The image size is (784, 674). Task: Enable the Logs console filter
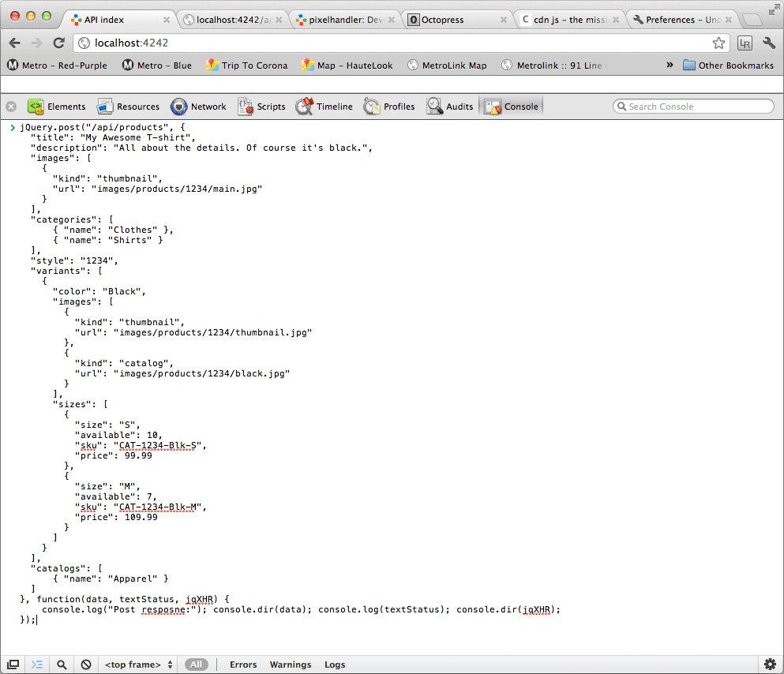click(x=335, y=664)
